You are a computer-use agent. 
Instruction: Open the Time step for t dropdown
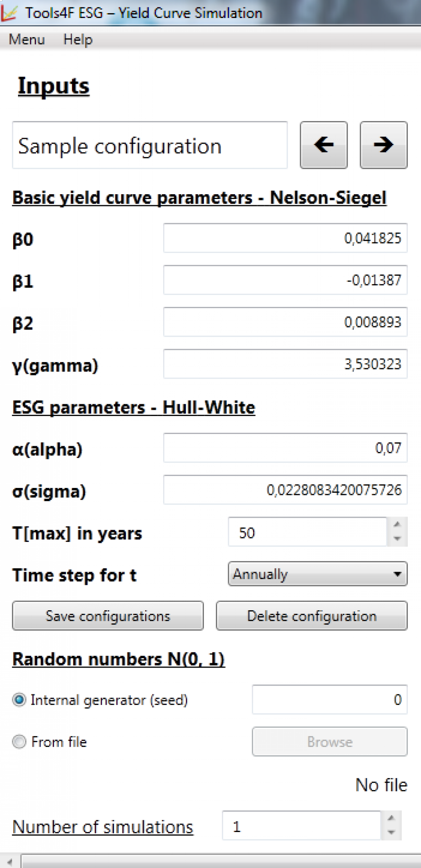pos(318,574)
